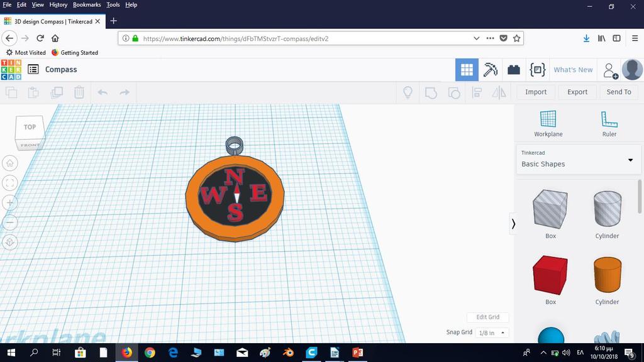Screen dimensions: 644x362
Task: Click the Home view button
Action: tap(10, 163)
